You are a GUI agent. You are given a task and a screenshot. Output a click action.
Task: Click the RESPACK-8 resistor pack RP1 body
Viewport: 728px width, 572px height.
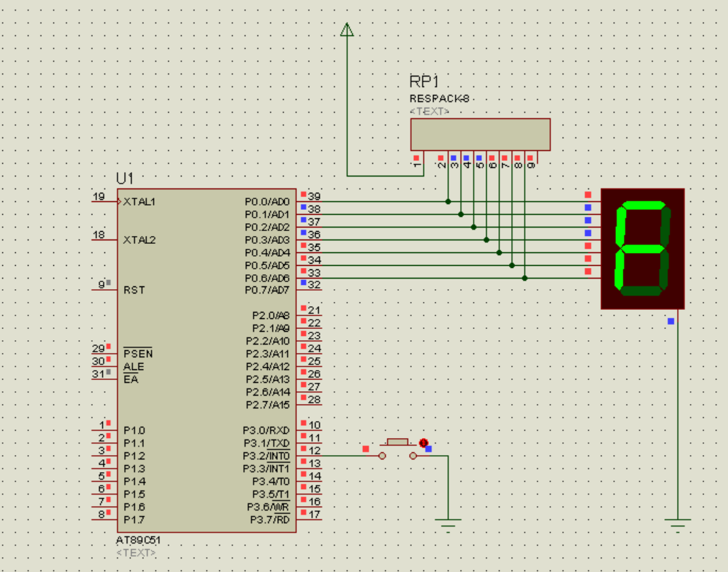coord(481,134)
